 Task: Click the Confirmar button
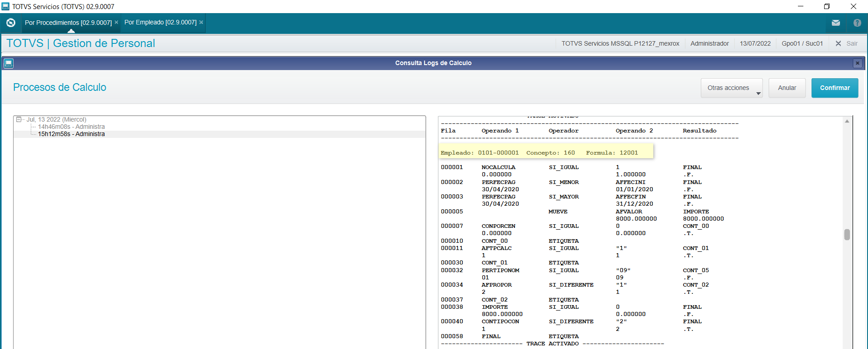(x=835, y=88)
